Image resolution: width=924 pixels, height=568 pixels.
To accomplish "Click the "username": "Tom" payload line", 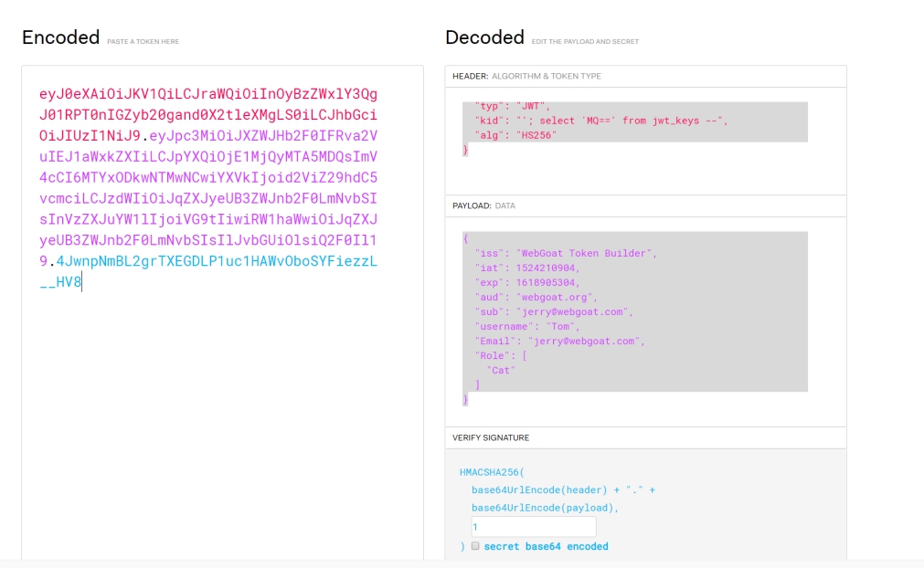I will coord(527,327).
